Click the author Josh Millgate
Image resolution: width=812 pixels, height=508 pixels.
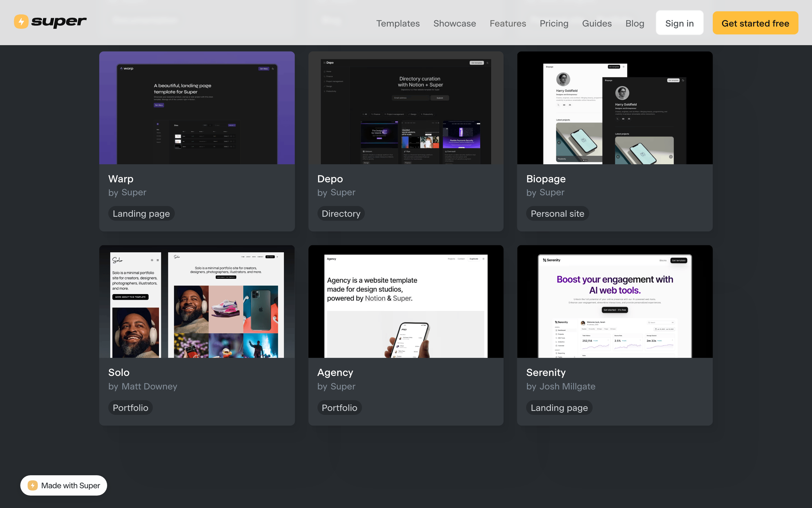[x=567, y=386]
